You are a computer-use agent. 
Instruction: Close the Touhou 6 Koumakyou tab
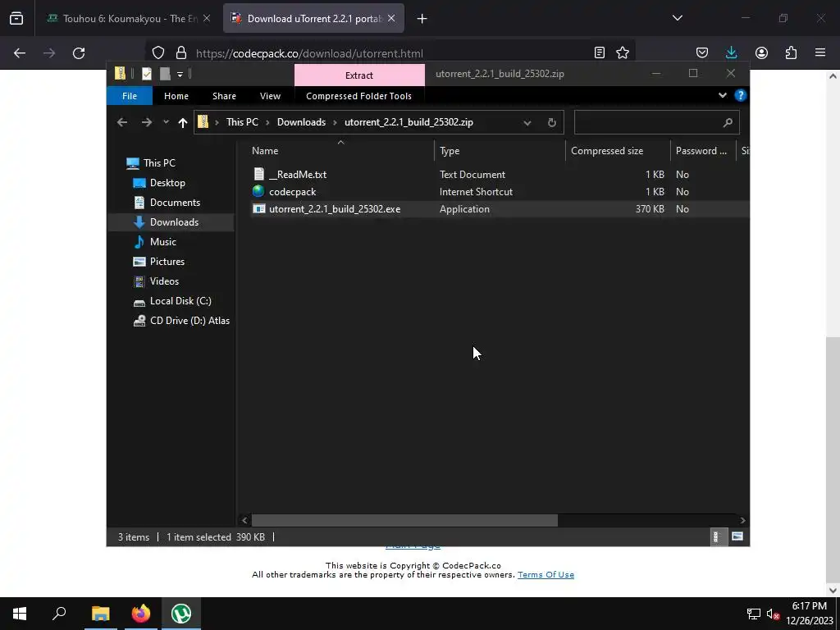[x=207, y=18]
